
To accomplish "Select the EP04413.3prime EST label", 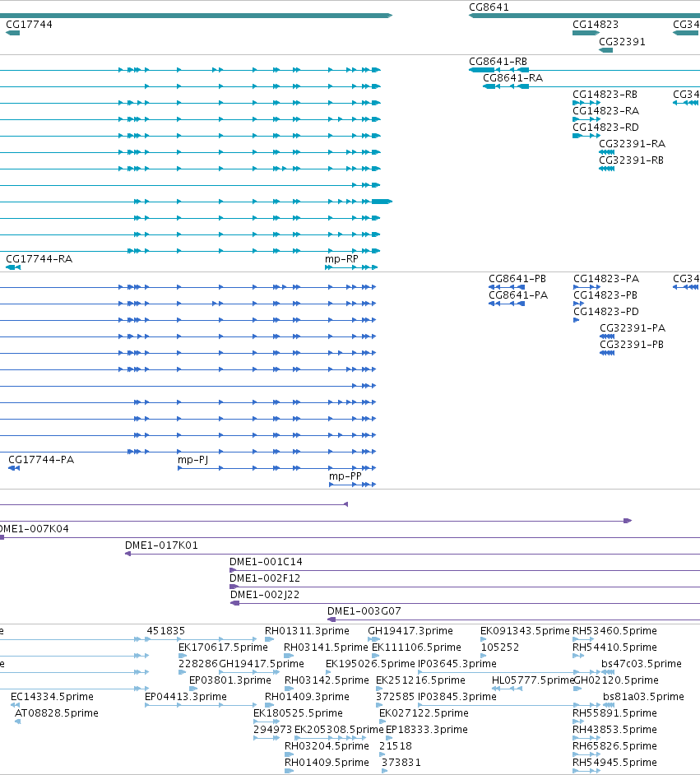I will 186,696.
